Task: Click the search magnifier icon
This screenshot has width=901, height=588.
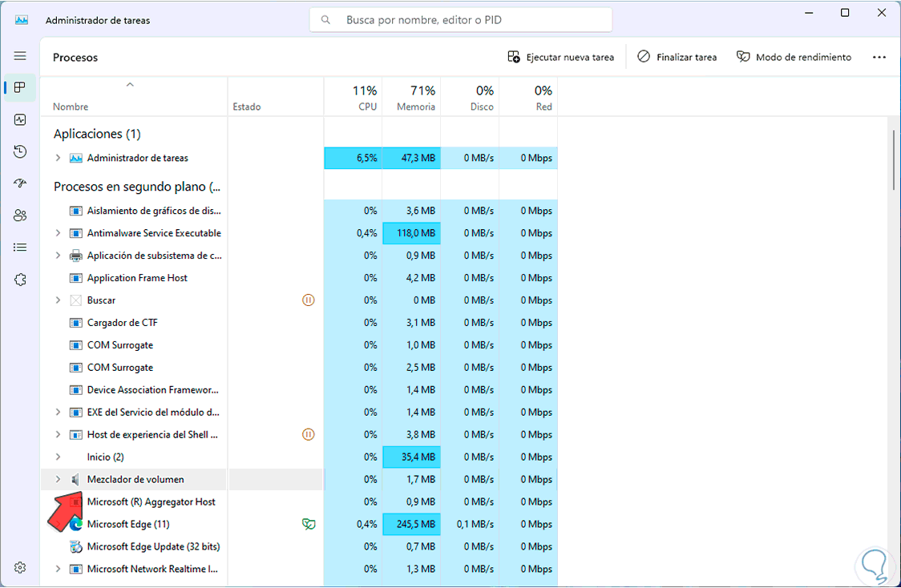Action: click(325, 20)
